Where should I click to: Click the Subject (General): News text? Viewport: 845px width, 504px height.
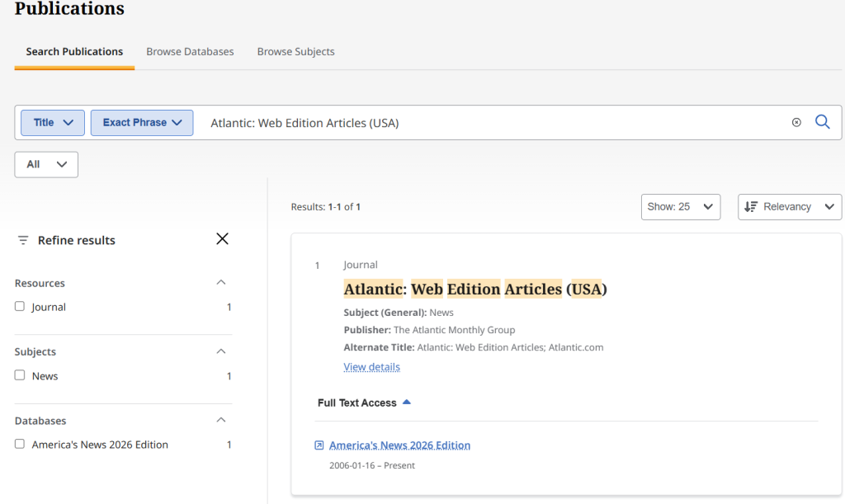(399, 313)
